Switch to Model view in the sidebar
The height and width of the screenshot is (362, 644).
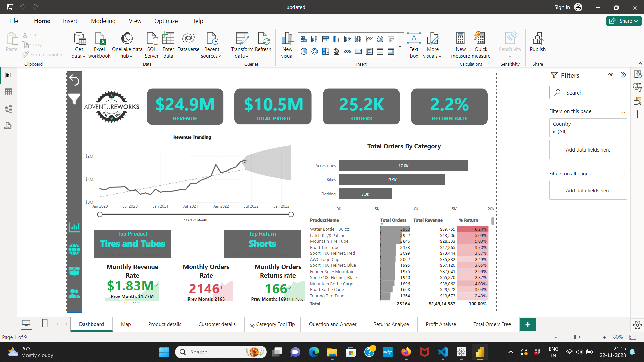[8, 109]
